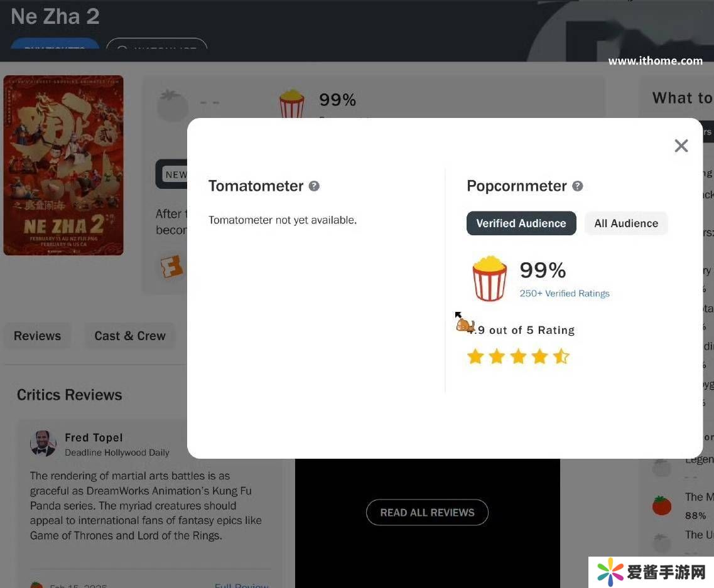Click the Critics Reviews heading
Screen dimensions: 714x588
(x=69, y=395)
